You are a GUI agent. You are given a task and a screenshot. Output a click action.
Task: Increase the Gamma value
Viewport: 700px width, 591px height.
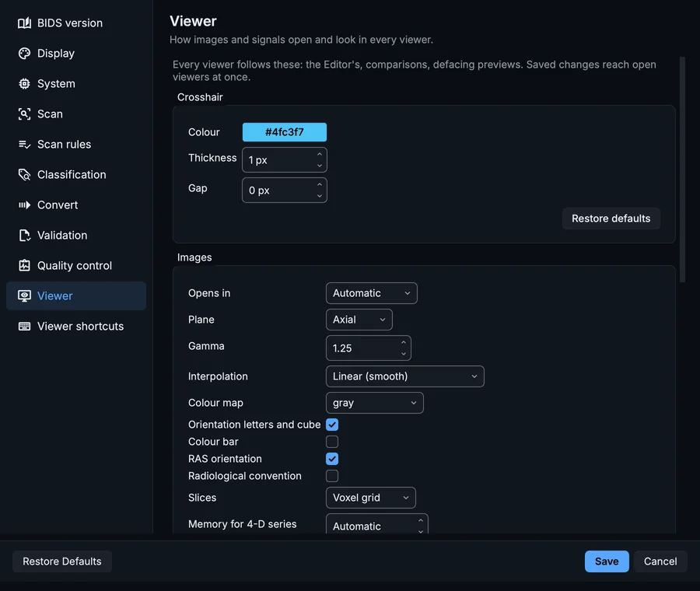404,342
